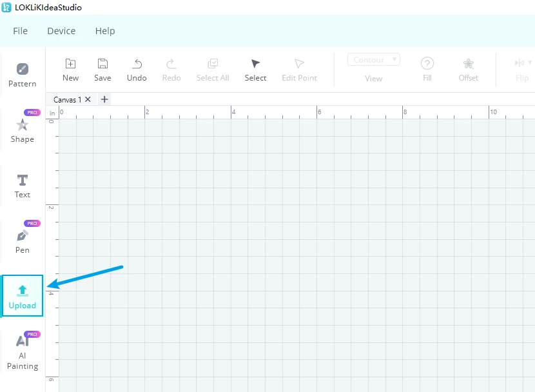Click the LOKLiK app logo icon

6,8
